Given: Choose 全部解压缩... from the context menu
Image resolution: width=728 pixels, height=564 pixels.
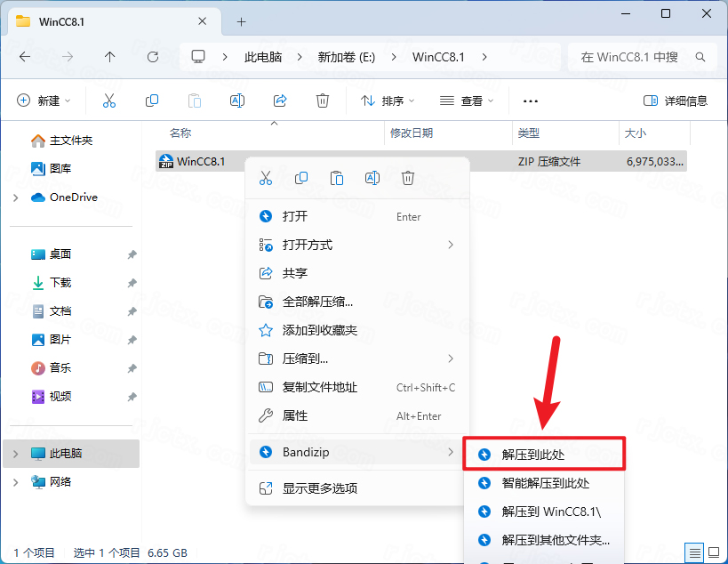Looking at the screenshot, I should click(x=317, y=302).
